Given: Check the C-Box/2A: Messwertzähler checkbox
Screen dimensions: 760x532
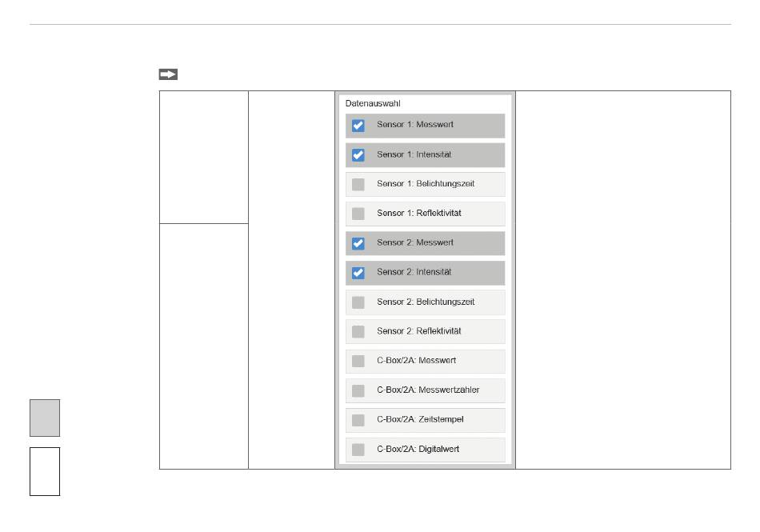Looking at the screenshot, I should pyautogui.click(x=358, y=390).
